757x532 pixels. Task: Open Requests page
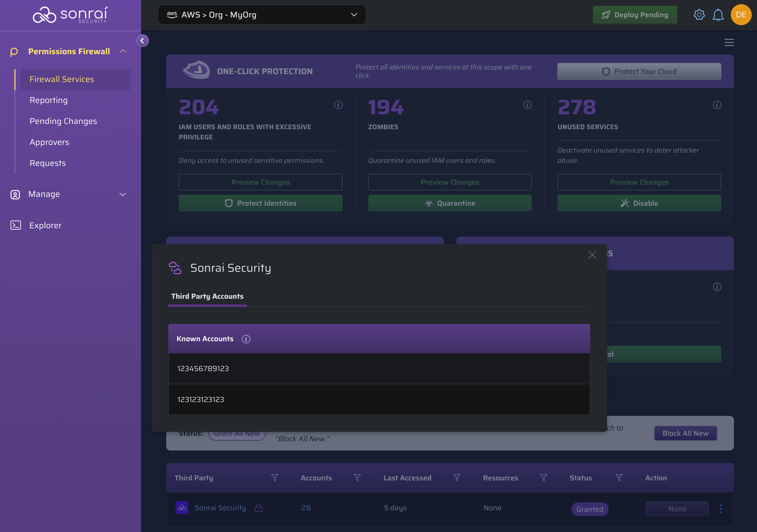pos(48,163)
